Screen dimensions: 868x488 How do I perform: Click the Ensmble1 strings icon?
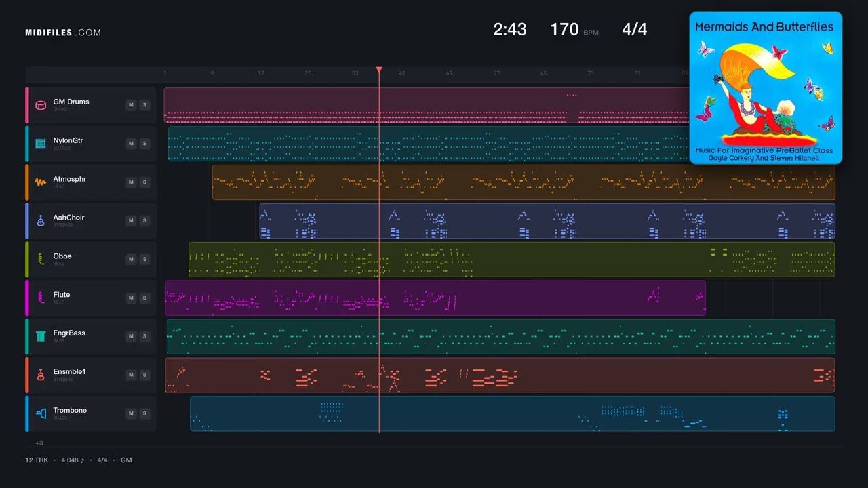click(41, 375)
